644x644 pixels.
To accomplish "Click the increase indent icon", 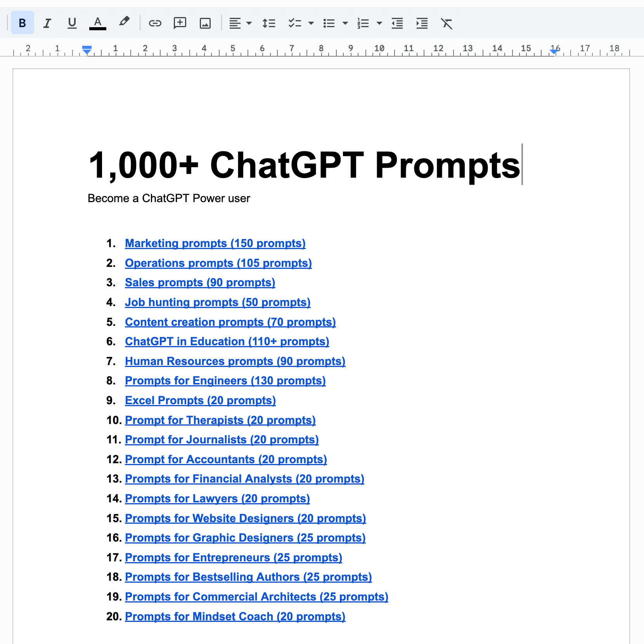I will point(422,23).
